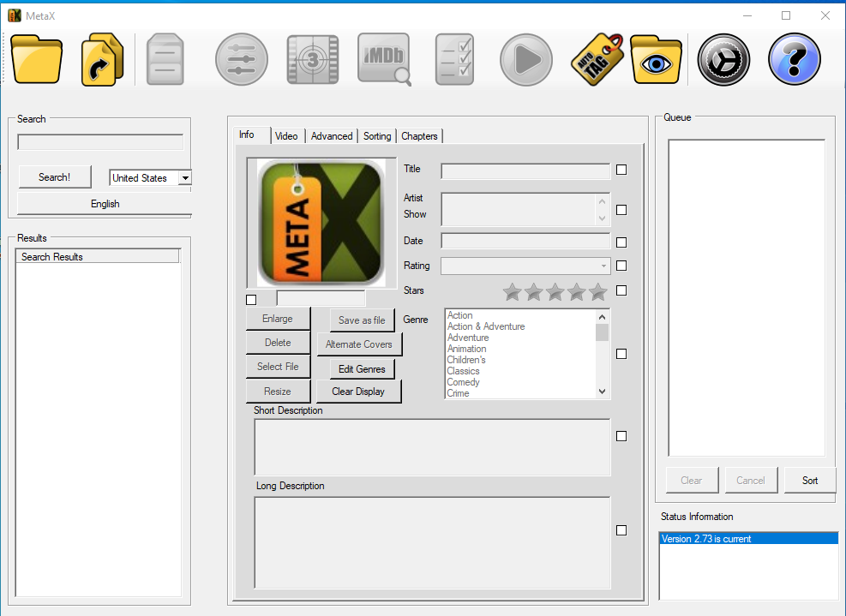The height and width of the screenshot is (616, 846).
Task: Click the checklist toolbar icon
Action: pos(455,59)
